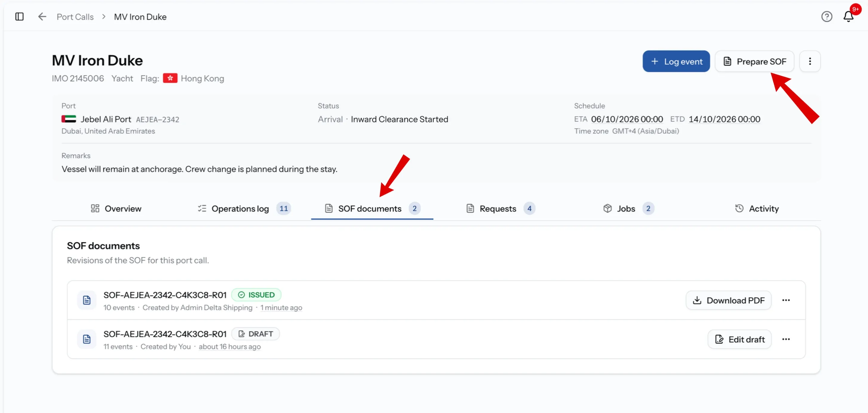This screenshot has width=868, height=413.
Task: Navigate to Port Calls breadcrumb
Action: pyautogui.click(x=75, y=17)
